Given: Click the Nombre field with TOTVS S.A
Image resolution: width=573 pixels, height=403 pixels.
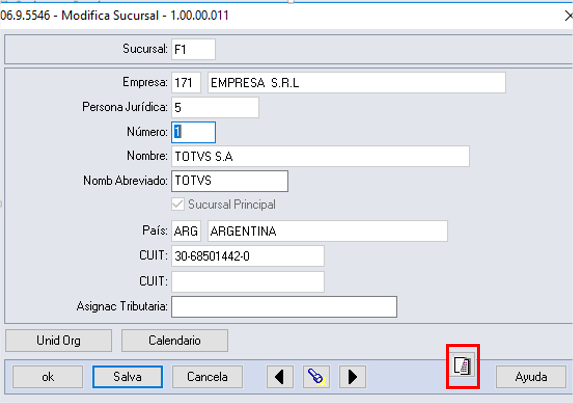Looking at the screenshot, I should (320, 156).
